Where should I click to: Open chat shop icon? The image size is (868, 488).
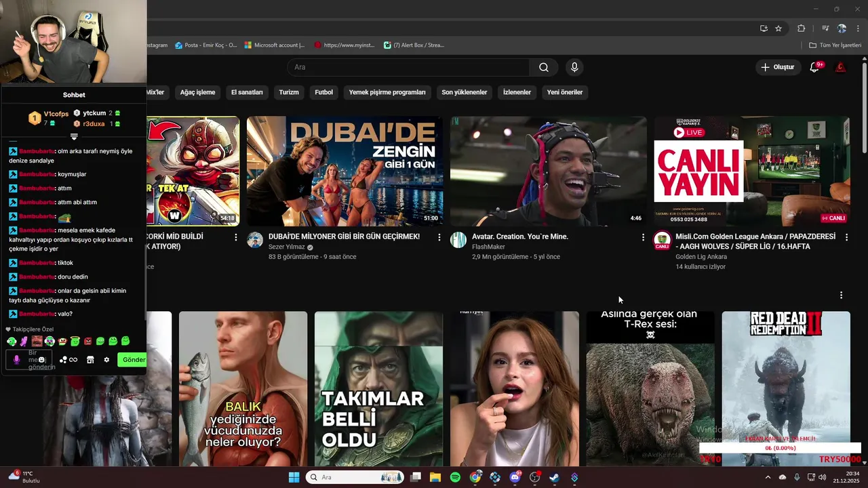(x=90, y=360)
